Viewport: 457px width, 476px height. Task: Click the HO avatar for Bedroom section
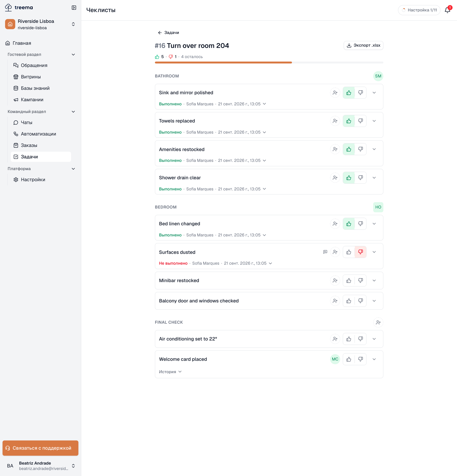[x=378, y=207]
